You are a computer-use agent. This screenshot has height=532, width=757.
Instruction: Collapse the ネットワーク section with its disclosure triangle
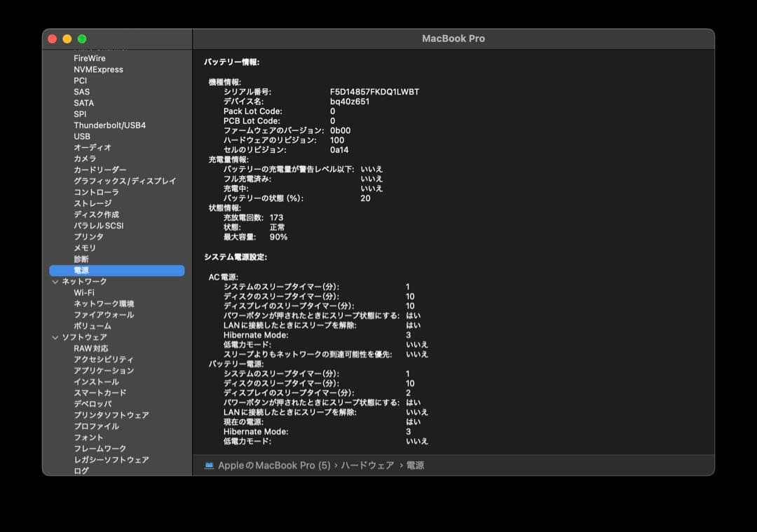click(55, 281)
